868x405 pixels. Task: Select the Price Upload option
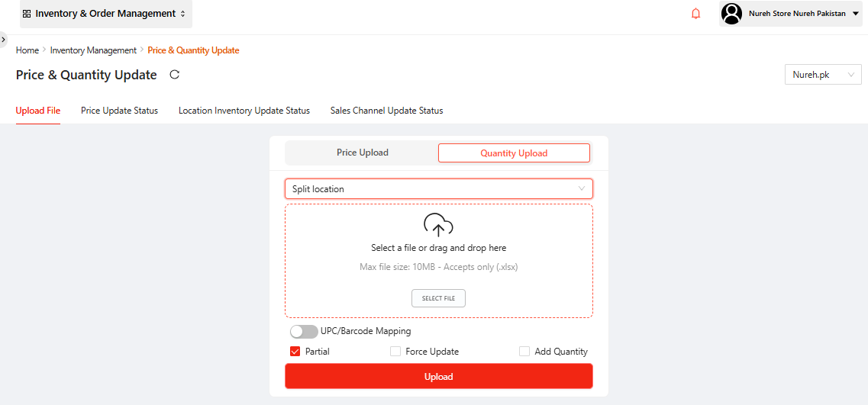pos(363,153)
